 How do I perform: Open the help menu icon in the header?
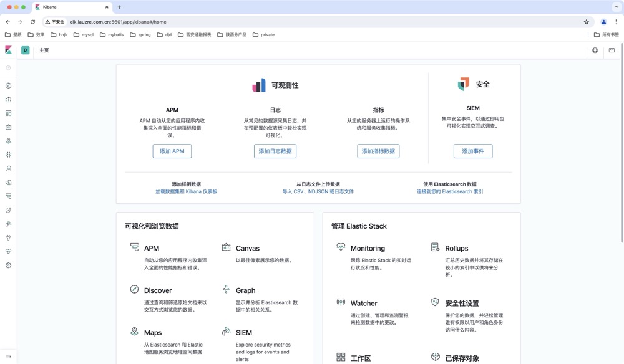(x=595, y=50)
